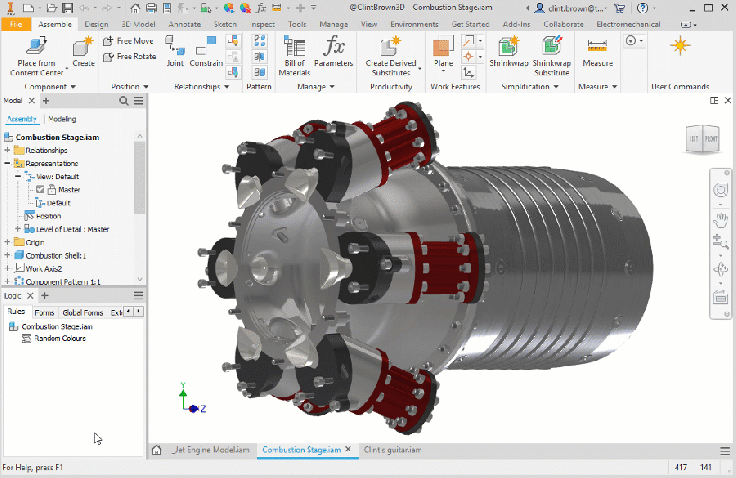Click the Model browser search icon
This screenshot has height=478, width=736.
click(123, 101)
